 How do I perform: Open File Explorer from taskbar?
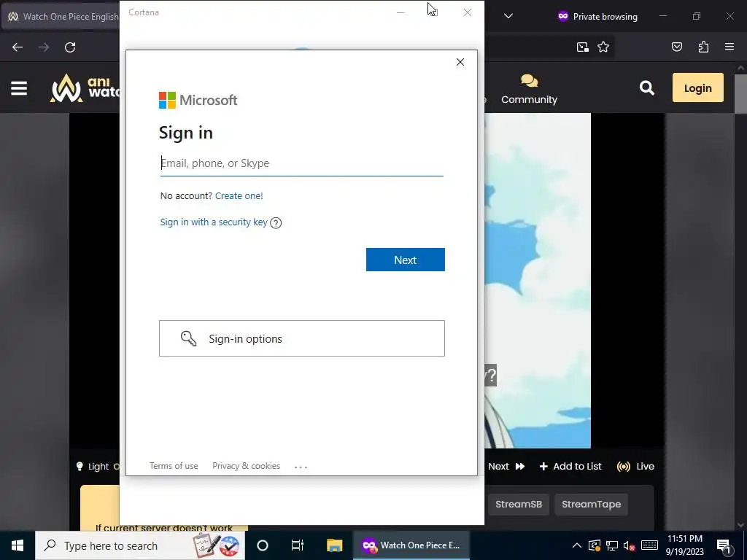tap(334, 545)
